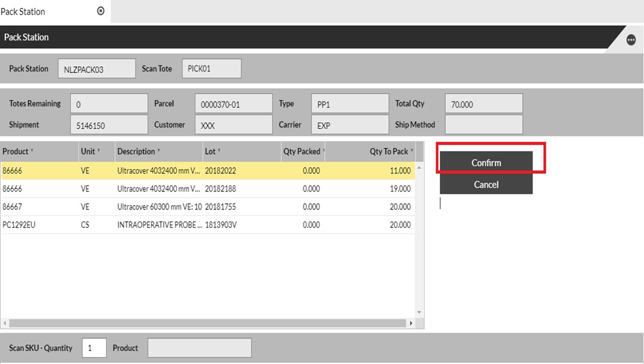Screen dimensions: 644x364
Task: Click the horizontal scrollbar left arrow
Action: pos(5,324)
